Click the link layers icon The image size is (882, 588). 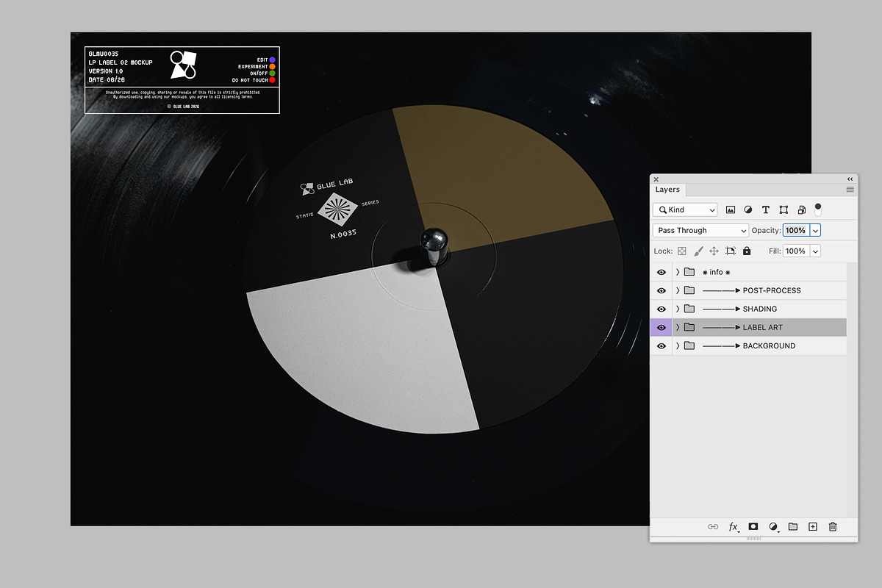pos(712,526)
